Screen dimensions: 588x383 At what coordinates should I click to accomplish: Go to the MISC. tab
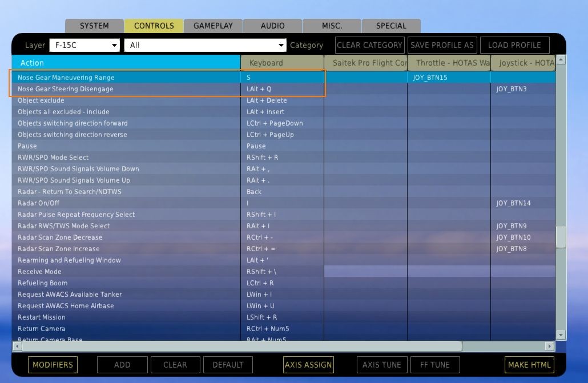(332, 26)
